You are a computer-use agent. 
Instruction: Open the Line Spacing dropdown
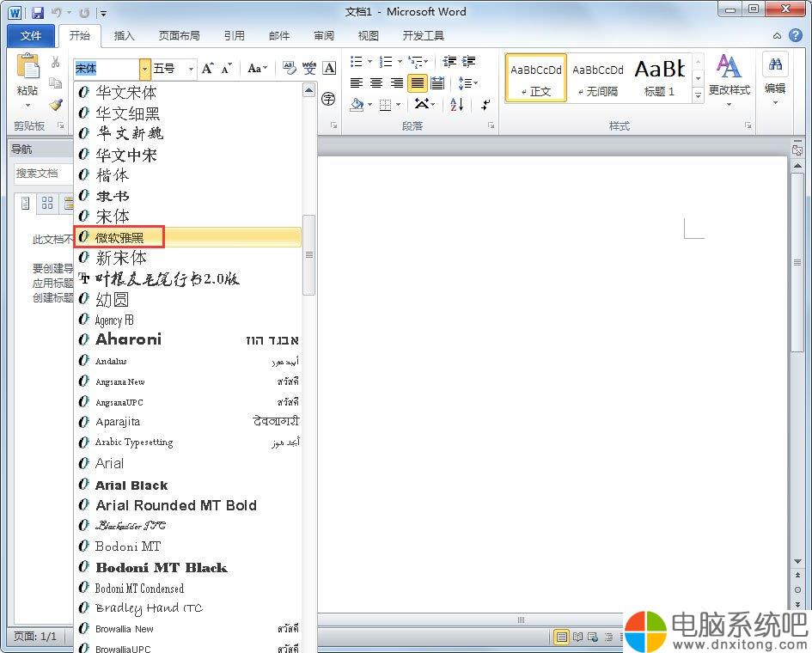(468, 82)
